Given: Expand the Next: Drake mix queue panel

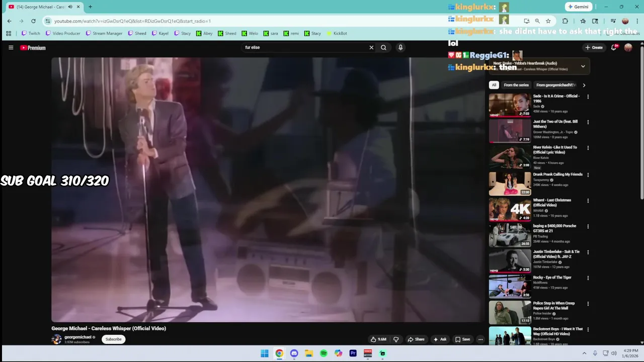Looking at the screenshot, I should pyautogui.click(x=583, y=66).
